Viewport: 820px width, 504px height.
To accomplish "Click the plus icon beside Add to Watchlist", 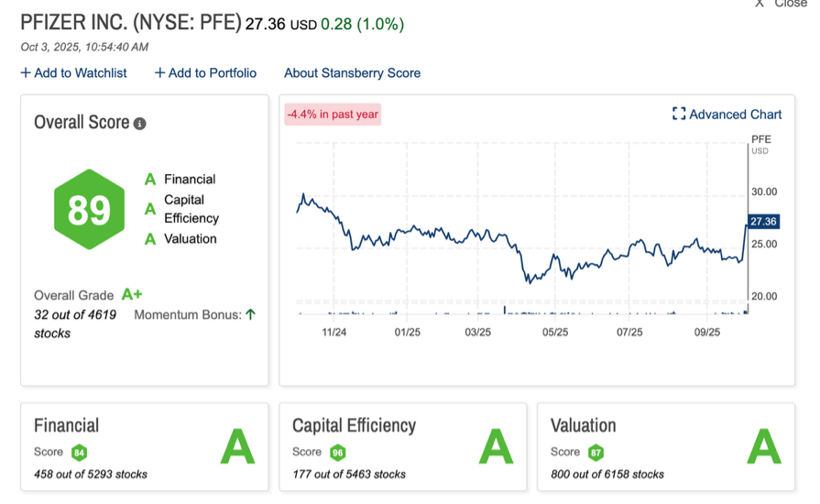I will (26, 73).
